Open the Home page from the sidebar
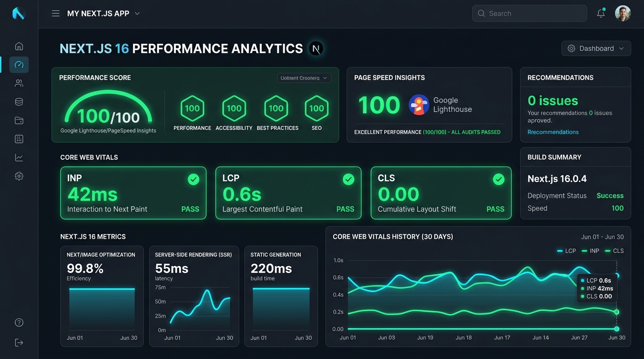The image size is (644, 359). coord(19,46)
